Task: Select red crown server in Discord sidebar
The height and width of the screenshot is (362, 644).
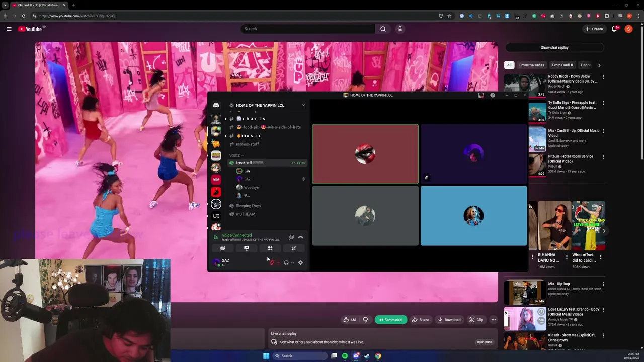Action: pos(216,179)
